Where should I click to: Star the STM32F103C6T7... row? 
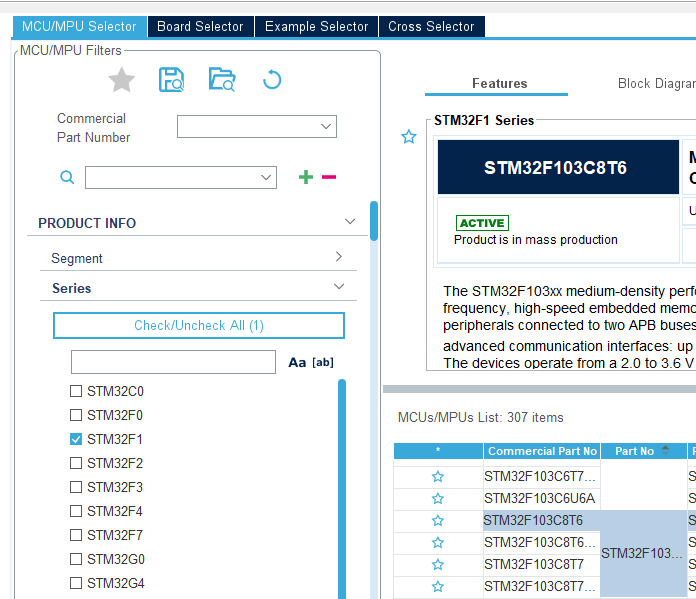[438, 477]
